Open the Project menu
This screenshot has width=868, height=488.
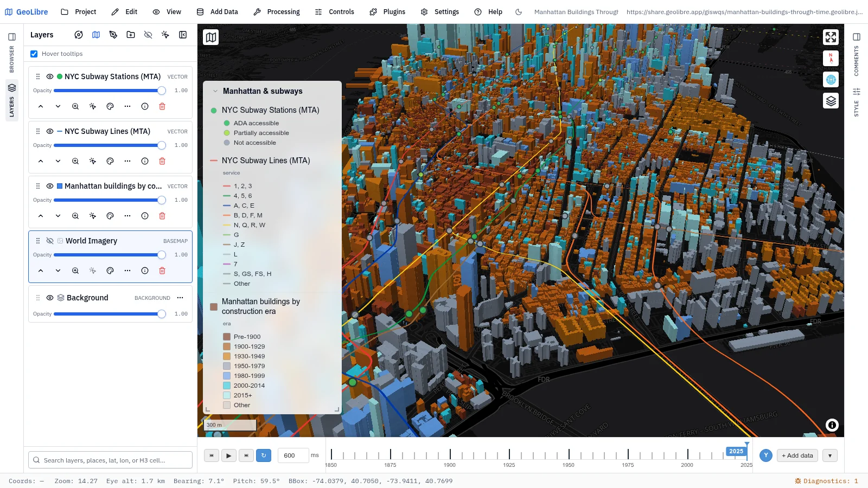[79, 12]
